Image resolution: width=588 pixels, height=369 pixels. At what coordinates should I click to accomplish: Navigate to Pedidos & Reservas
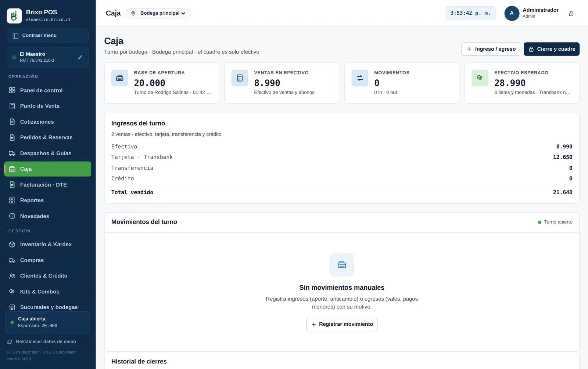coord(47,138)
